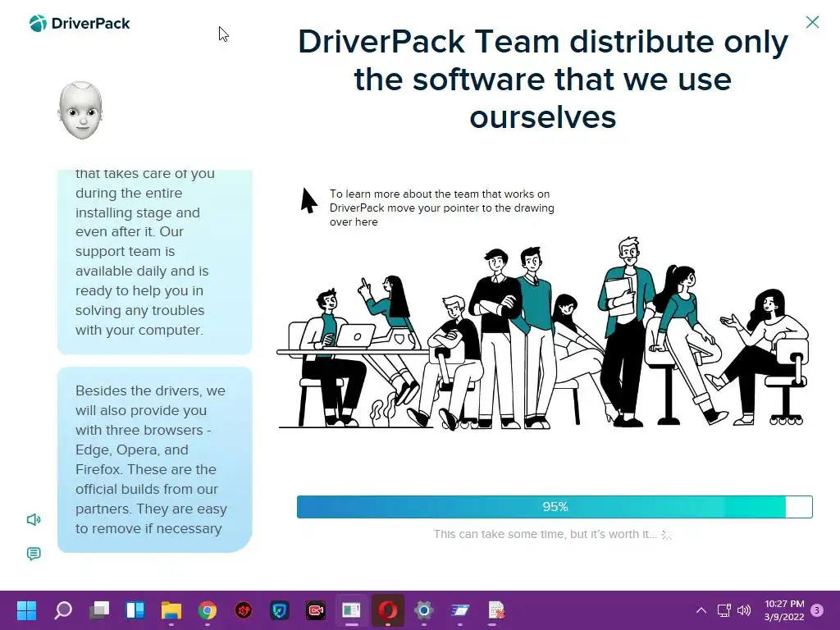The image size is (840, 630).
Task: Click the assistant robot face avatar
Action: pyautogui.click(x=80, y=111)
